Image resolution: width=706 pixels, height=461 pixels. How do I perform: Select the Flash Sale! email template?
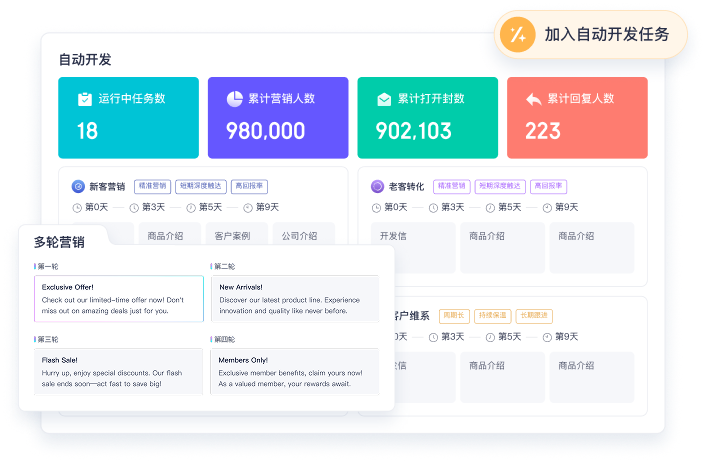point(119,372)
